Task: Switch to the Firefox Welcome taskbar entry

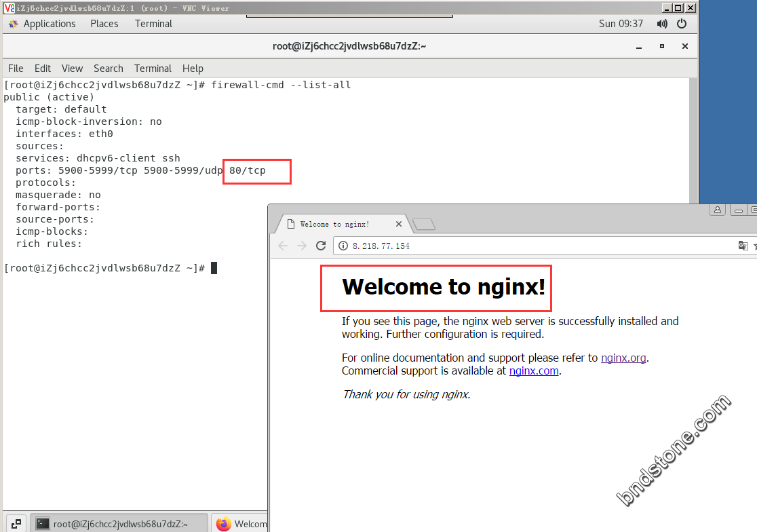Action: coord(240,524)
